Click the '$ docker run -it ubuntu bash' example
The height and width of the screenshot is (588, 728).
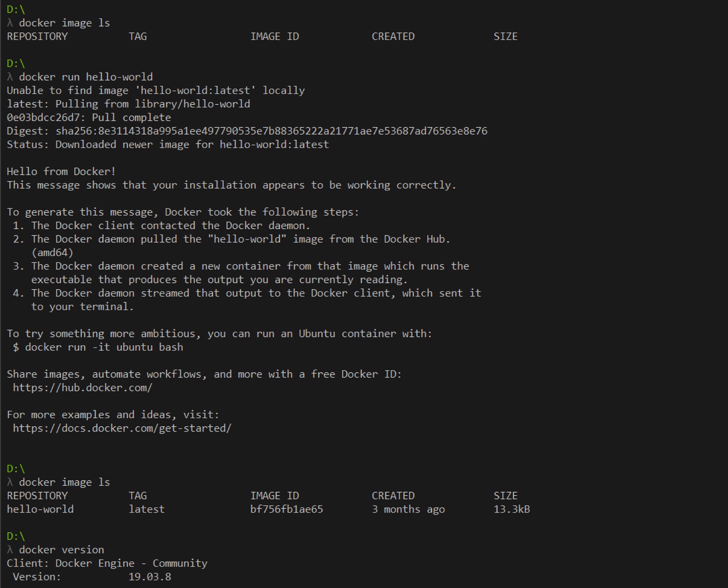tap(98, 347)
